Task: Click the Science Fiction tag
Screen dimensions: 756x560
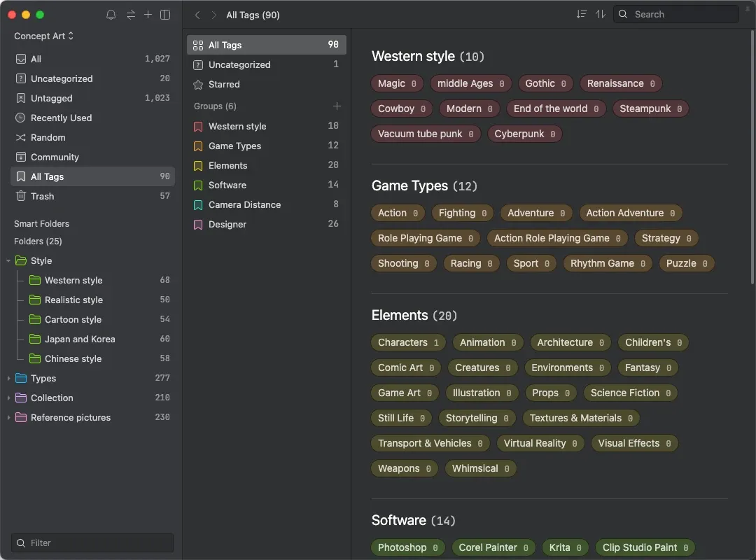Action: pyautogui.click(x=631, y=393)
